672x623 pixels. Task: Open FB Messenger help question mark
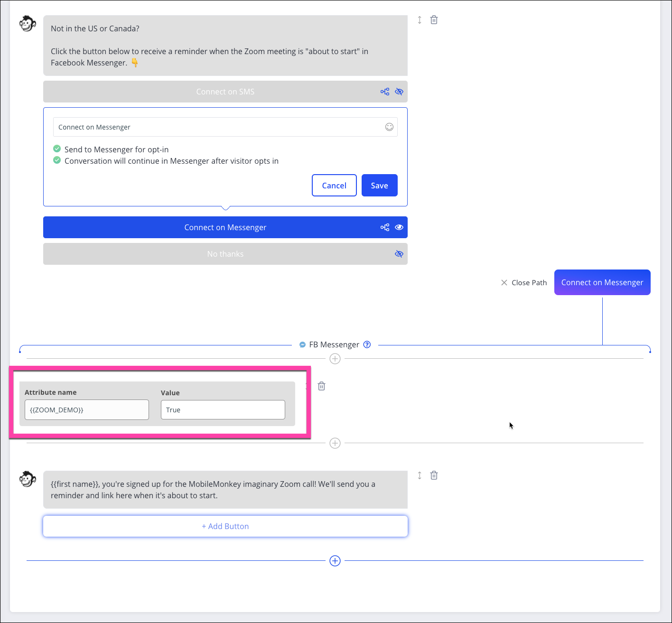[x=367, y=344]
